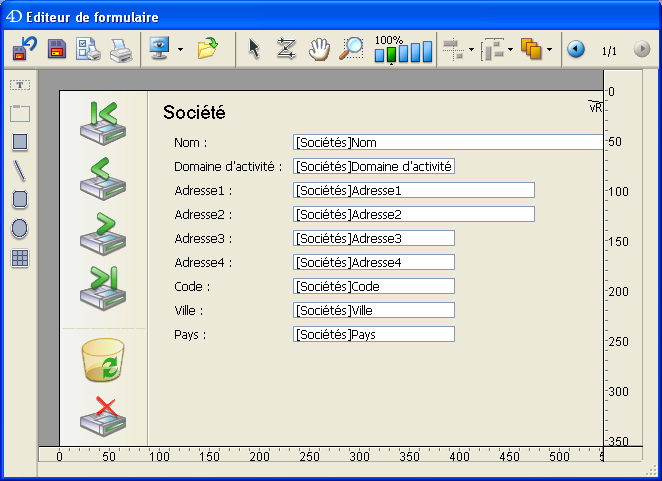The height and width of the screenshot is (481, 662).
Task: Click the printer icon in toolbar
Action: [120, 48]
